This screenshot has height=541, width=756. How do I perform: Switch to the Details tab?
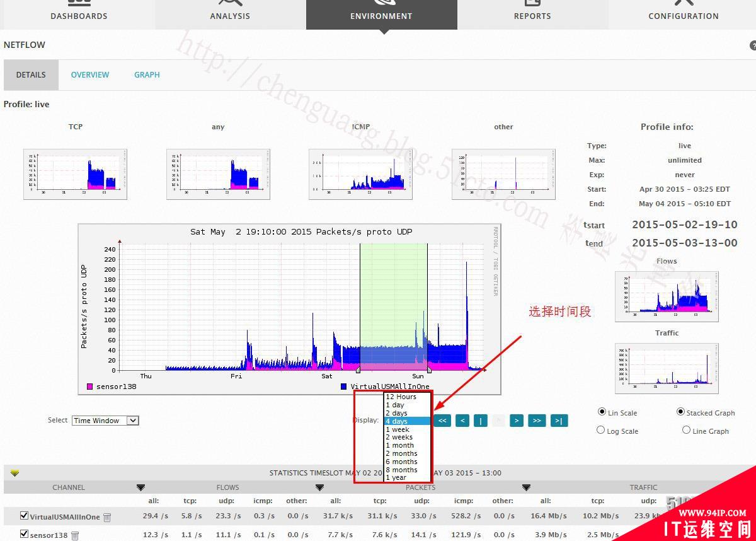[x=31, y=74]
